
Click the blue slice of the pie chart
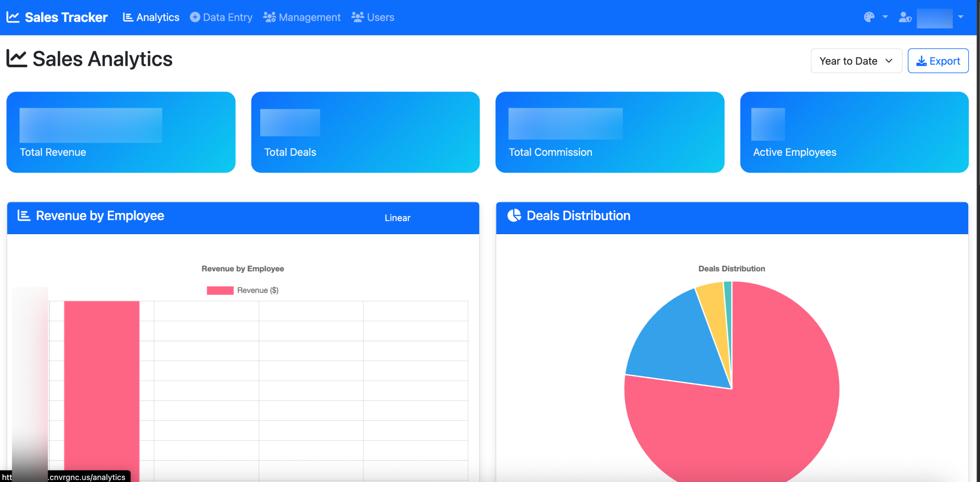point(676,343)
